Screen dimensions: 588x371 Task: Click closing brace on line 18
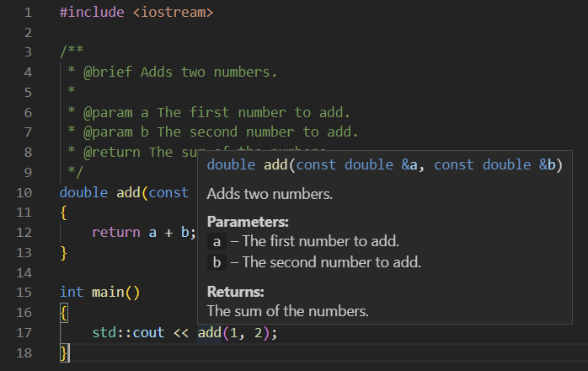click(64, 353)
